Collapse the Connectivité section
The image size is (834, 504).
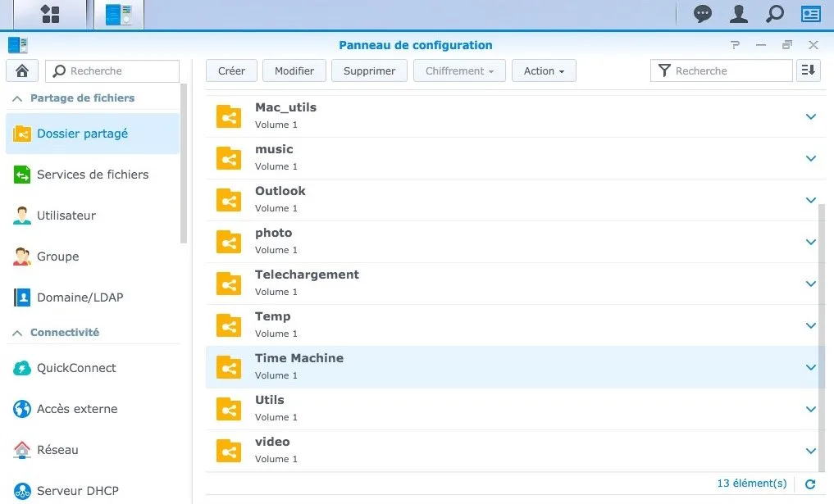click(x=17, y=333)
